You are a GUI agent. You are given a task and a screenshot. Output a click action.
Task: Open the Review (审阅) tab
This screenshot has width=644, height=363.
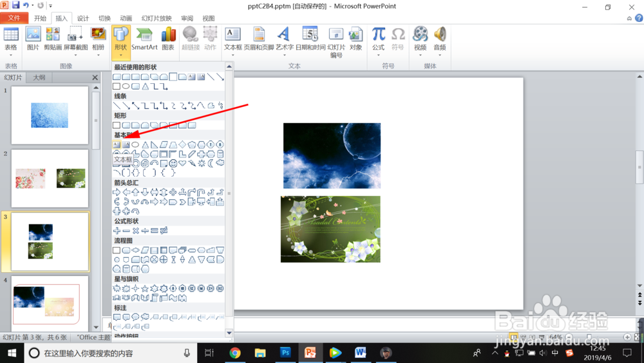coord(187,19)
